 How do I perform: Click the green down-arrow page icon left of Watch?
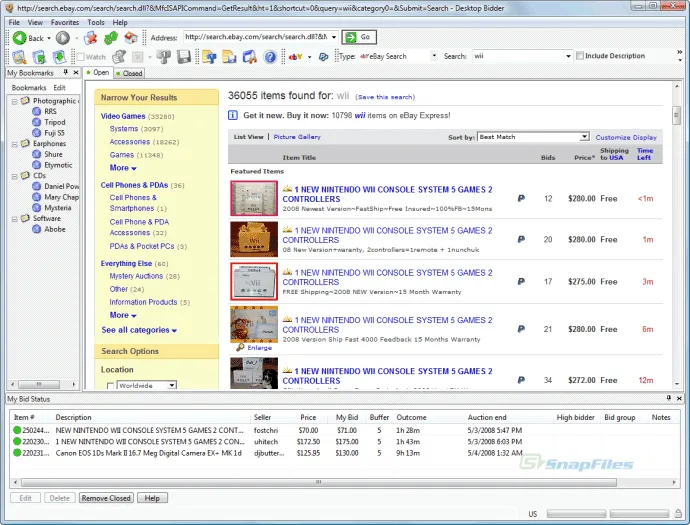[59, 57]
